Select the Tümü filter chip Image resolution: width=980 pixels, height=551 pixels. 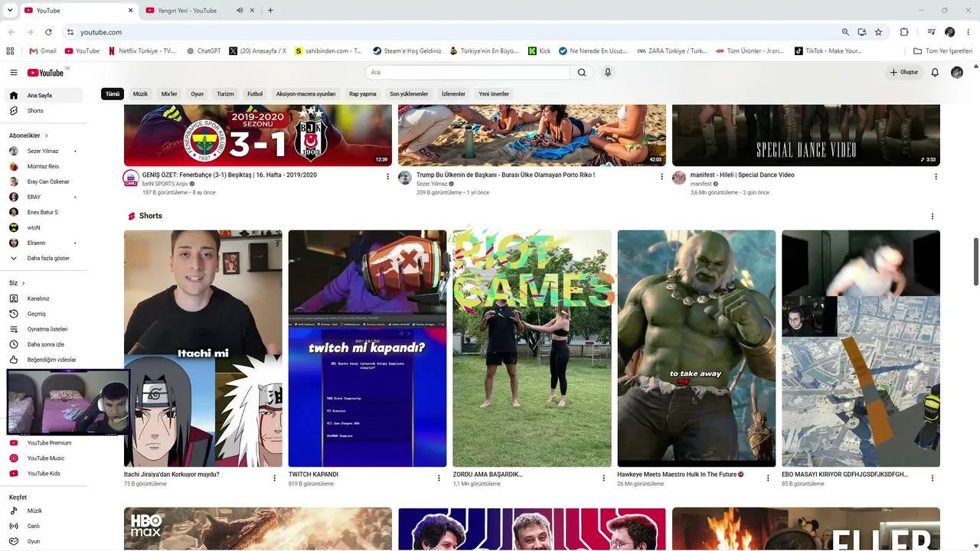(x=113, y=94)
